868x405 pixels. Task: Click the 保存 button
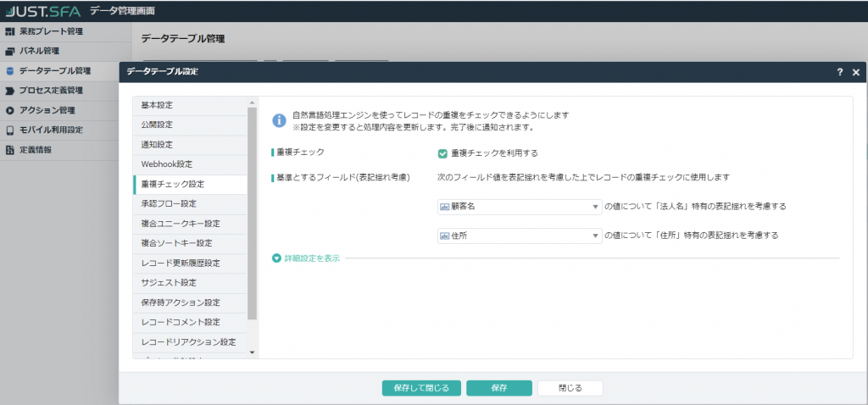(x=498, y=388)
